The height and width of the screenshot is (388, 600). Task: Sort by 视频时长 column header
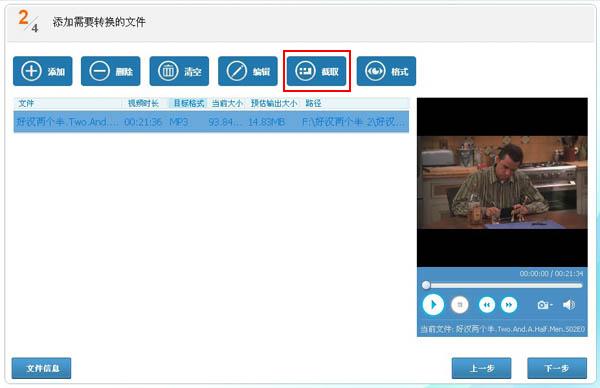coord(143,103)
